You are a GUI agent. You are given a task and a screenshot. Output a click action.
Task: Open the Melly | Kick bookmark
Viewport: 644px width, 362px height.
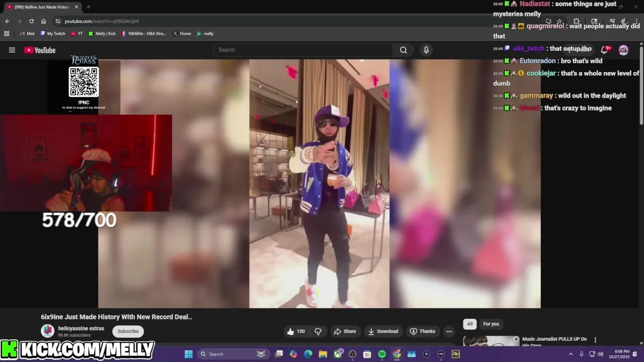(102, 34)
